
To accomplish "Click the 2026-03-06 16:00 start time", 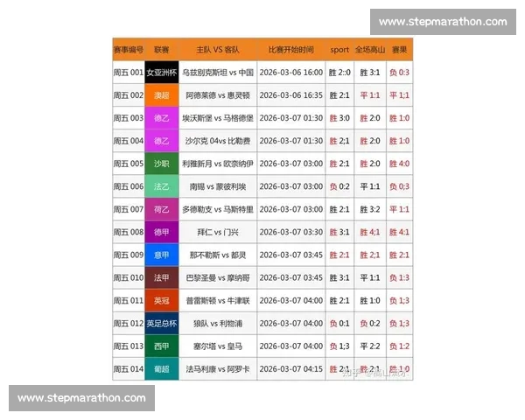I will point(291,73).
